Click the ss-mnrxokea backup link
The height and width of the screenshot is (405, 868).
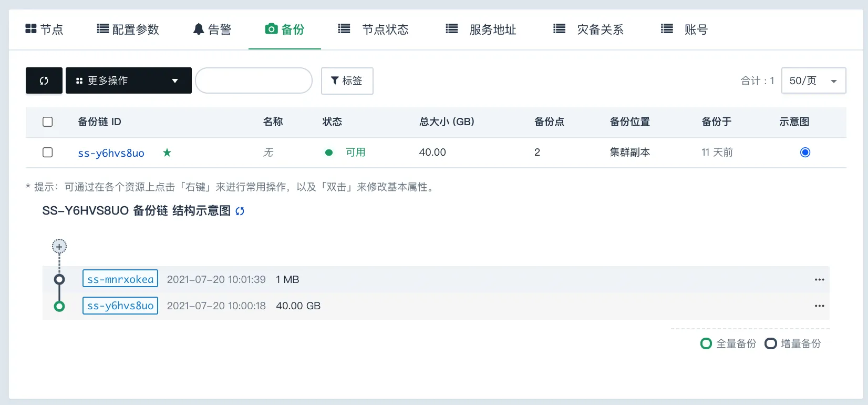[120, 278]
